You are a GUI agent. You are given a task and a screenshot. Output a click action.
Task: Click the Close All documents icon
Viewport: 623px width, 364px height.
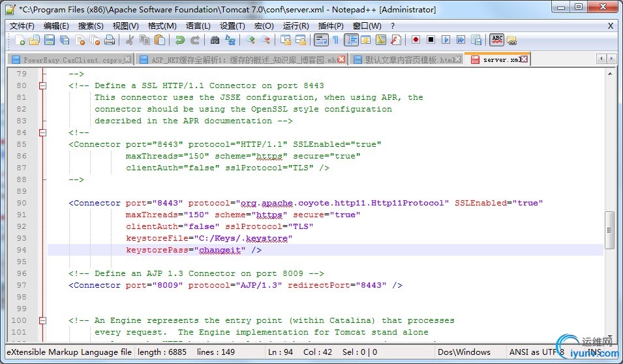pos(95,40)
